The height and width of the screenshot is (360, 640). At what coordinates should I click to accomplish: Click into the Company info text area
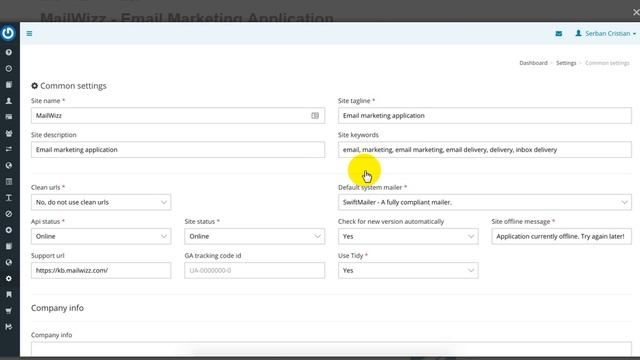tap(331, 349)
